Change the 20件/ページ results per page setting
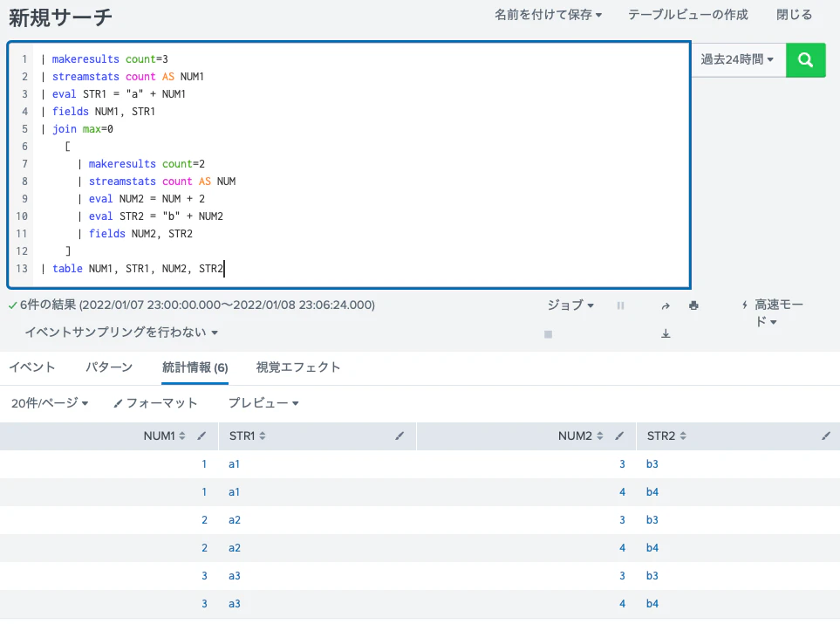Screen dimensions: 840x624 coord(50,403)
